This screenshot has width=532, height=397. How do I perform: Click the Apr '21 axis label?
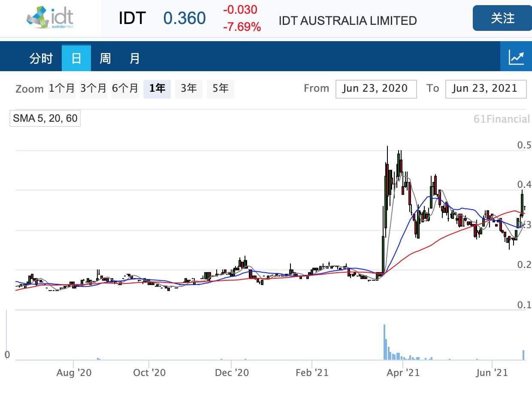point(403,373)
